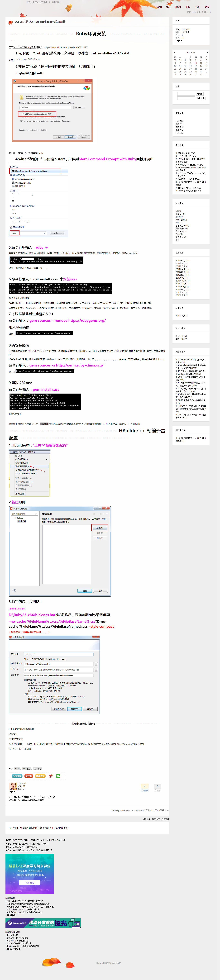
Task: Open 首页 in top navigation
Action: tap(168, 7)
